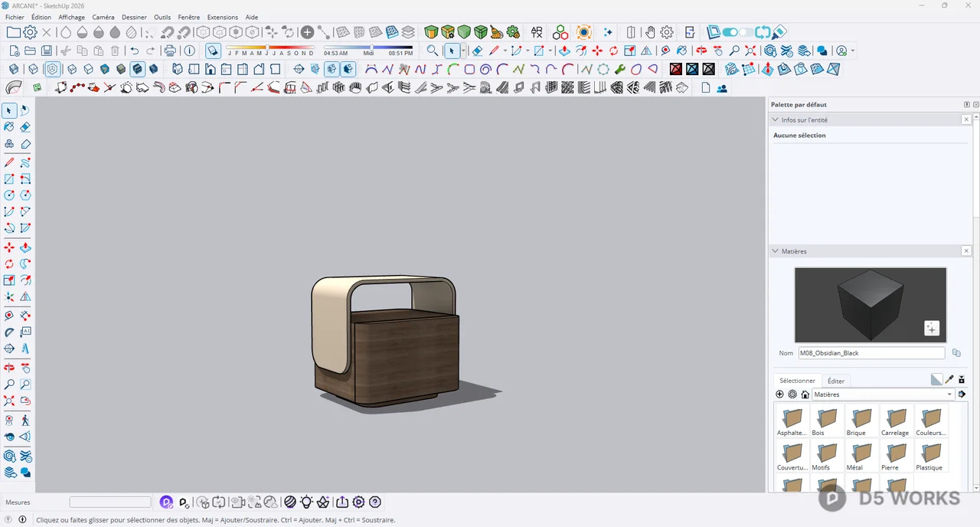The width and height of the screenshot is (980, 527).
Task: Toggle the blue switch in top-right toolbar
Action: point(730,32)
